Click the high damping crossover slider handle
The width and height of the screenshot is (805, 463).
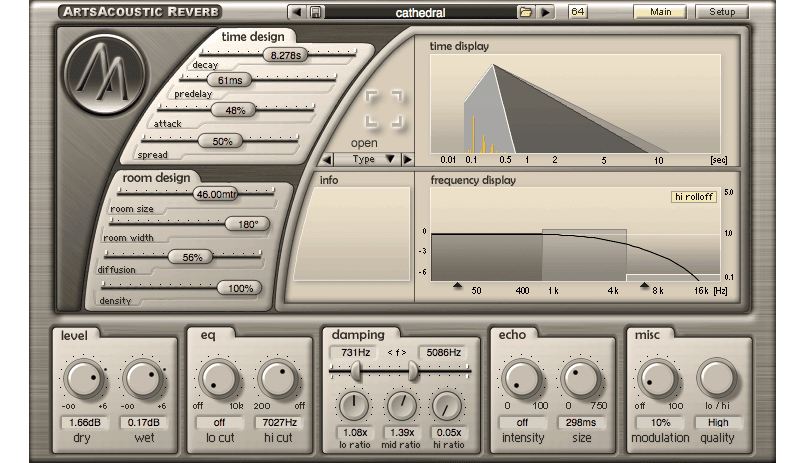(413, 371)
